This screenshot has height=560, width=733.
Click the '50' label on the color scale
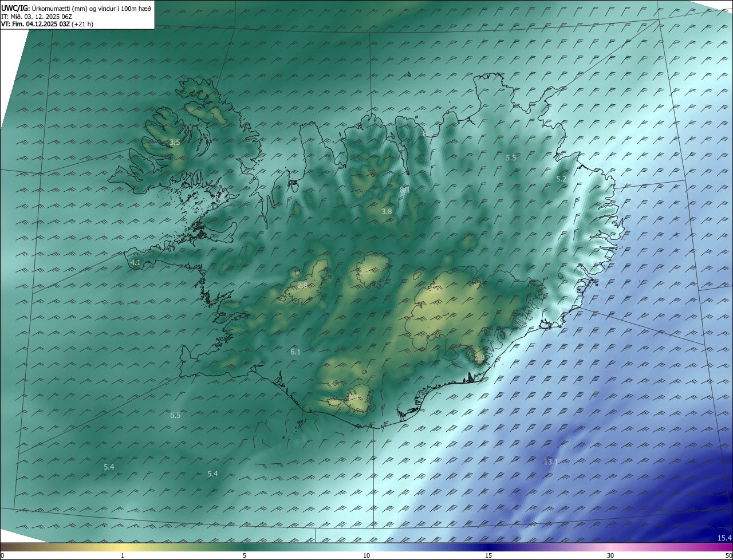[728, 555]
